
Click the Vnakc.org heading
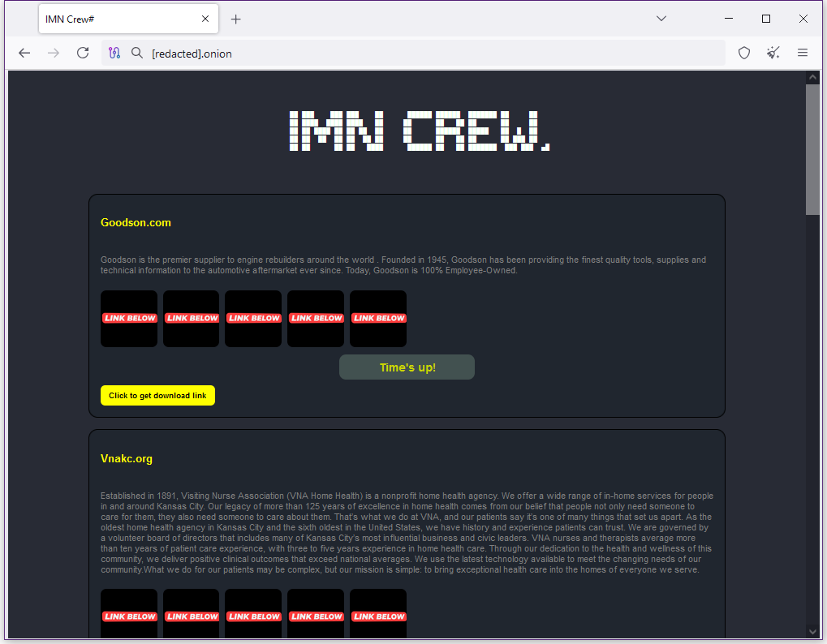pyautogui.click(x=126, y=458)
